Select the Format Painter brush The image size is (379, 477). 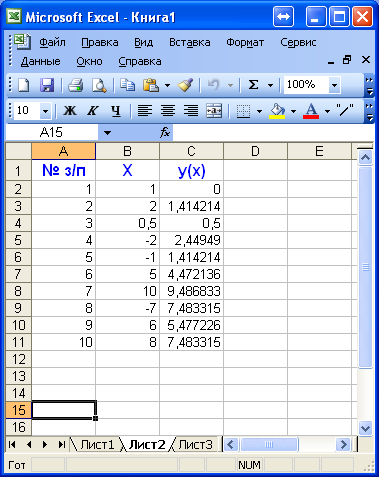pyautogui.click(x=185, y=85)
